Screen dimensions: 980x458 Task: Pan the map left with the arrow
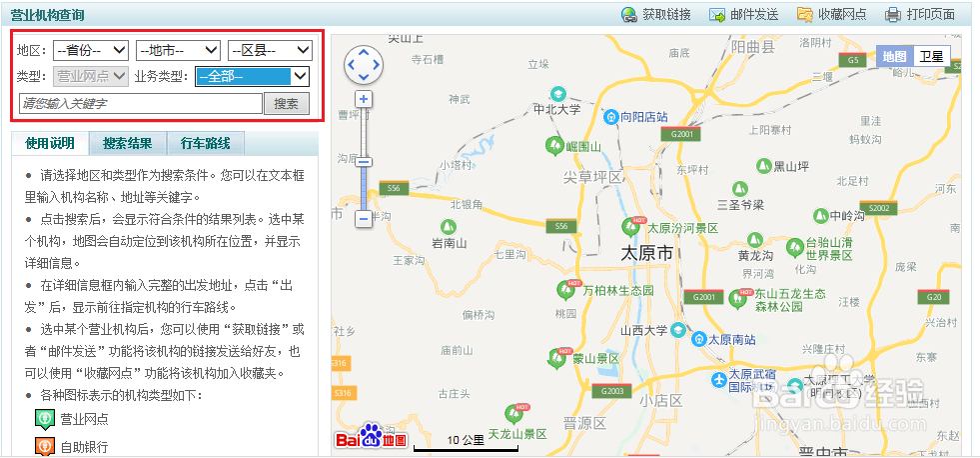click(351, 64)
